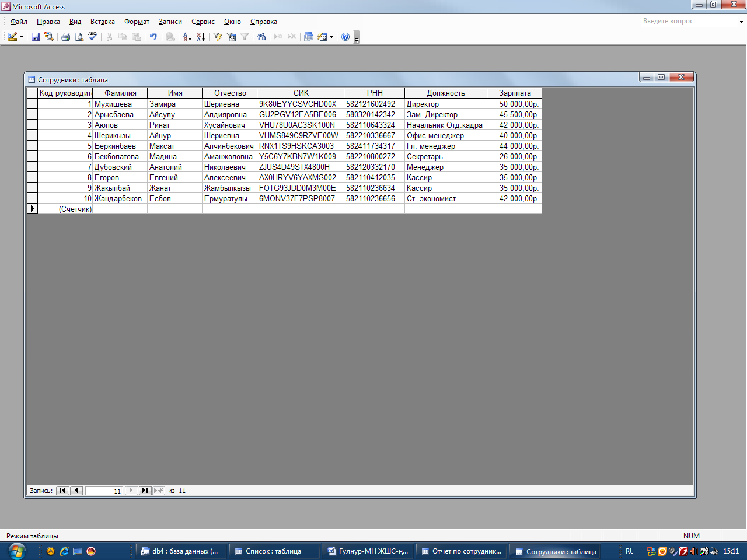Viewport: 747px width, 560px height.
Task: Switch to 'Список : таблица' taskbar button
Action: click(273, 551)
